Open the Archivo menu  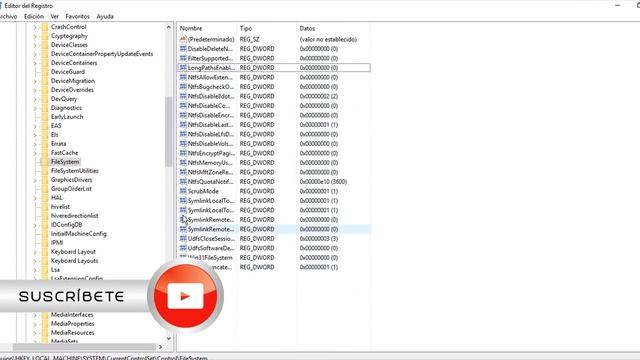[x=8, y=16]
